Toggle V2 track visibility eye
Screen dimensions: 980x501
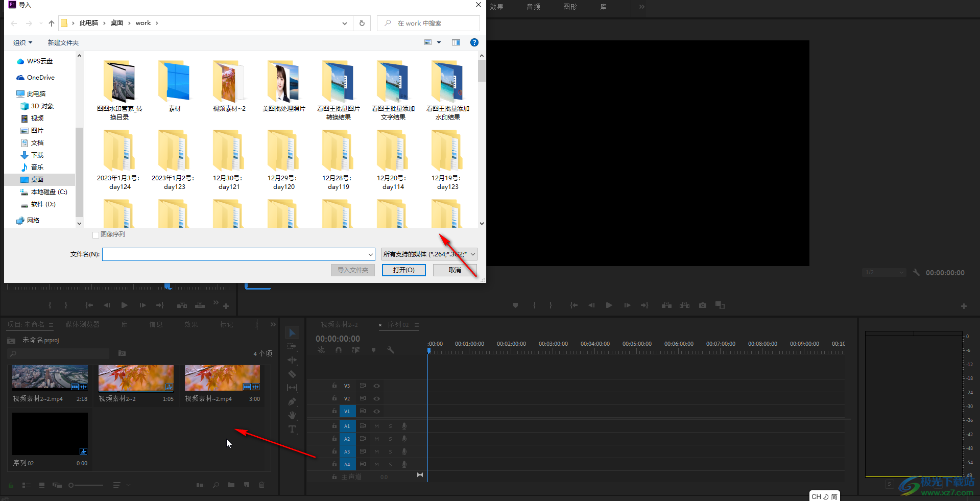click(377, 399)
